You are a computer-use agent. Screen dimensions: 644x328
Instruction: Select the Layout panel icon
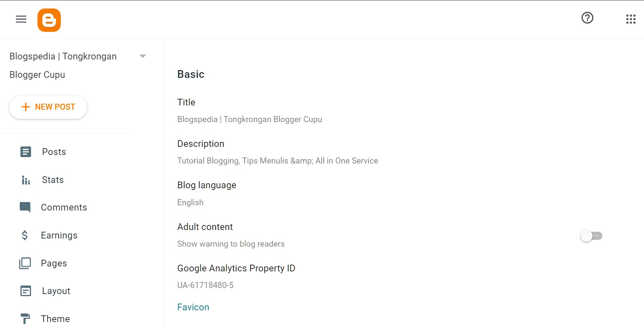point(25,290)
